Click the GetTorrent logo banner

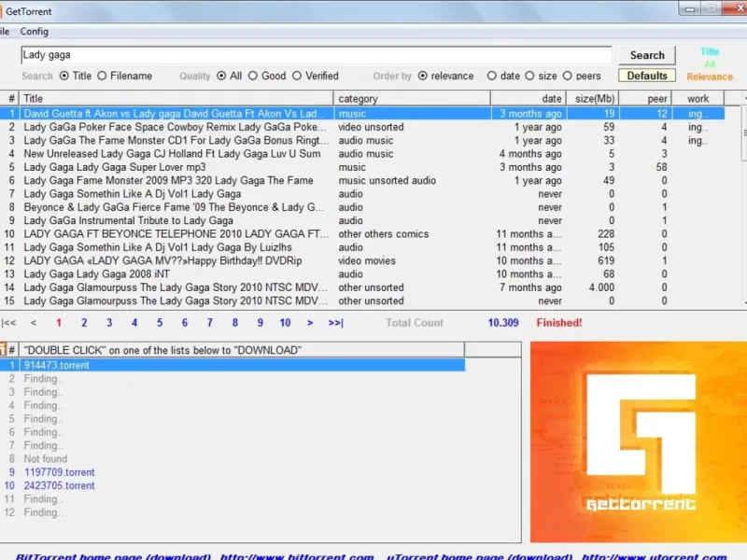pyautogui.click(x=639, y=441)
